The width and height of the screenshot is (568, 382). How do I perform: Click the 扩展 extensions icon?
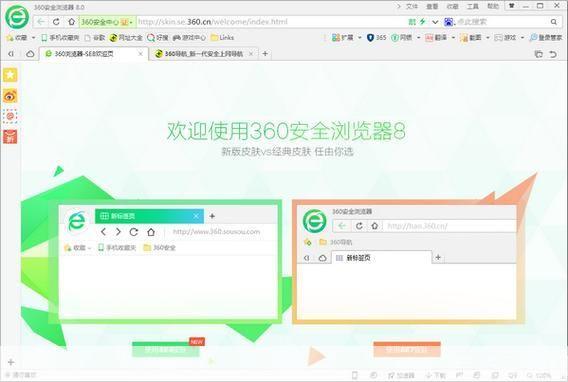point(342,38)
